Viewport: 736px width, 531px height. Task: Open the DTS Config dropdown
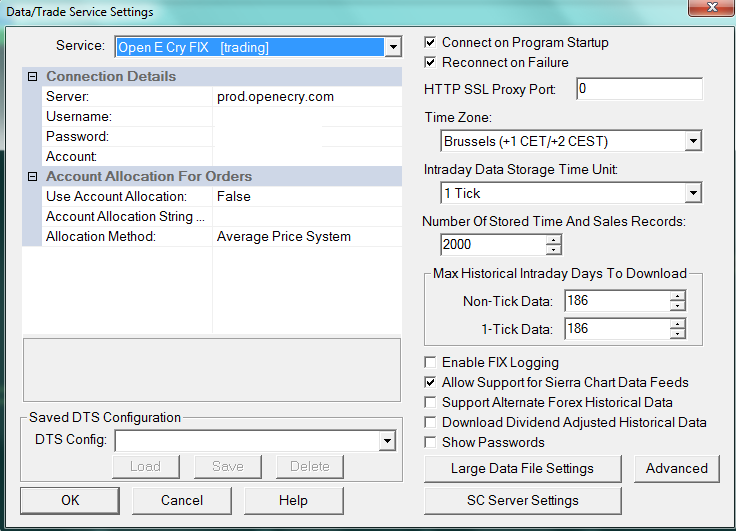point(387,441)
